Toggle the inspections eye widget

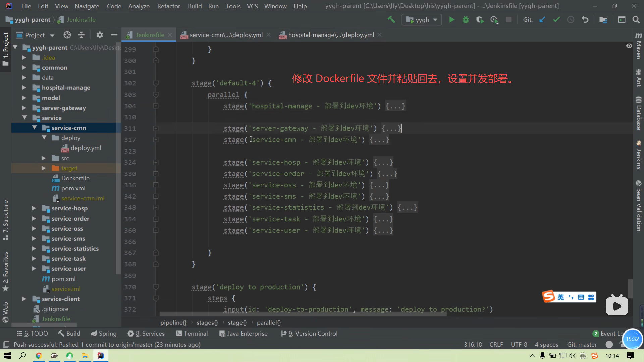(x=629, y=46)
